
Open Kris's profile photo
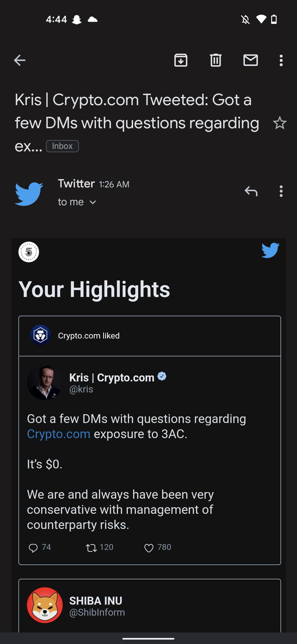coord(45,382)
